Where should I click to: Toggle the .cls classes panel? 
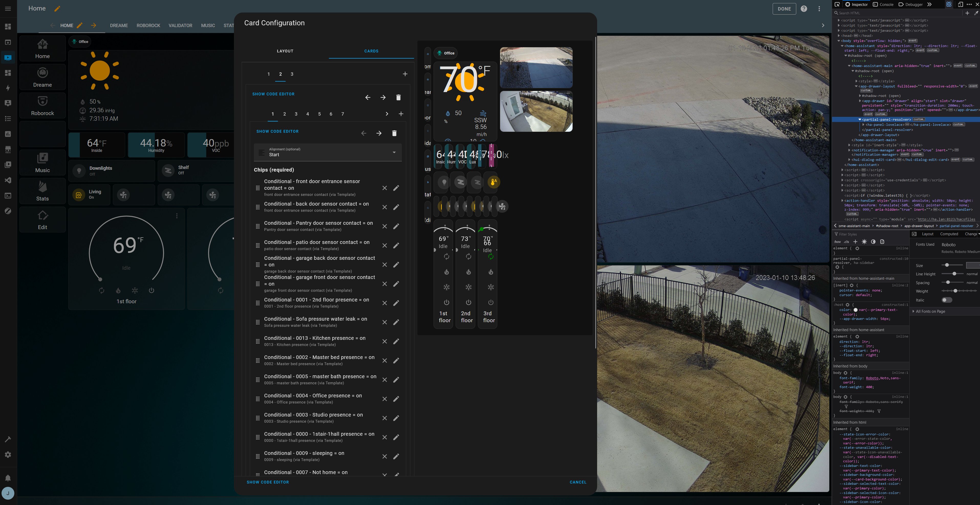(846, 242)
